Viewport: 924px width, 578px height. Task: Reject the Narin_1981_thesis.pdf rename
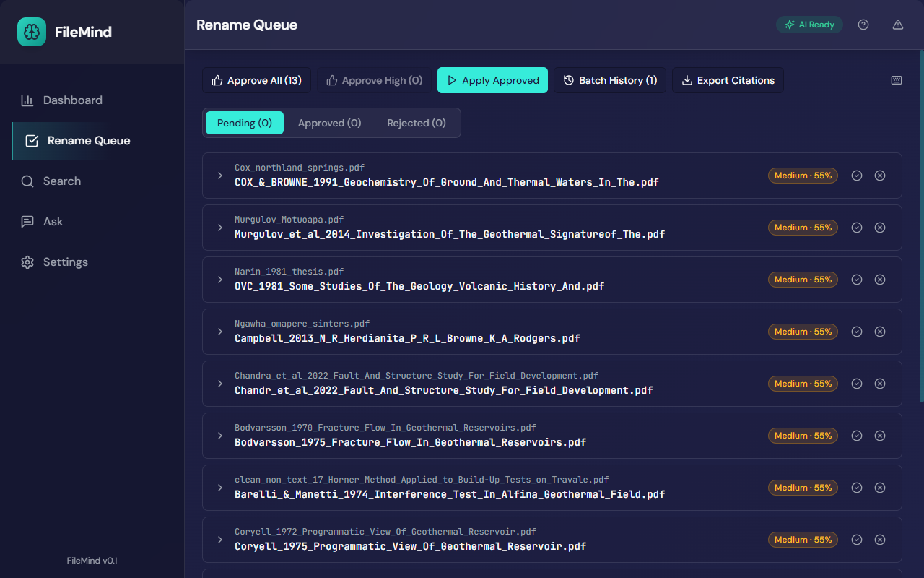click(x=880, y=279)
